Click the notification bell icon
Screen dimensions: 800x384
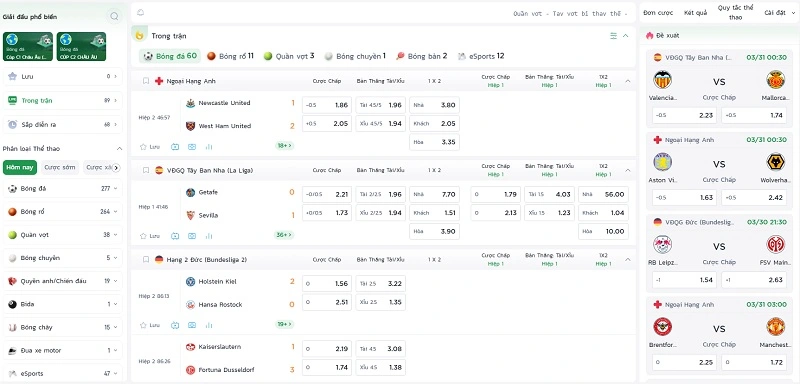(141, 13)
